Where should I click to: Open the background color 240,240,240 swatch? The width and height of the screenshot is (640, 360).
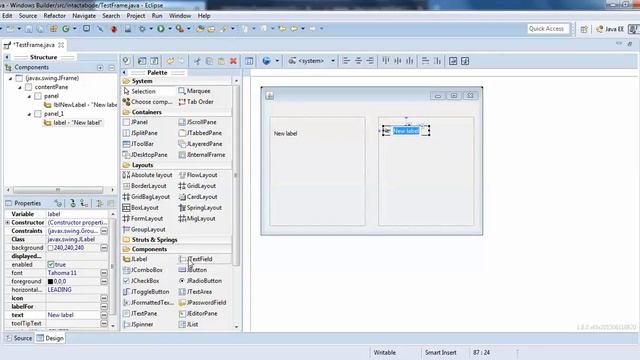(50, 248)
